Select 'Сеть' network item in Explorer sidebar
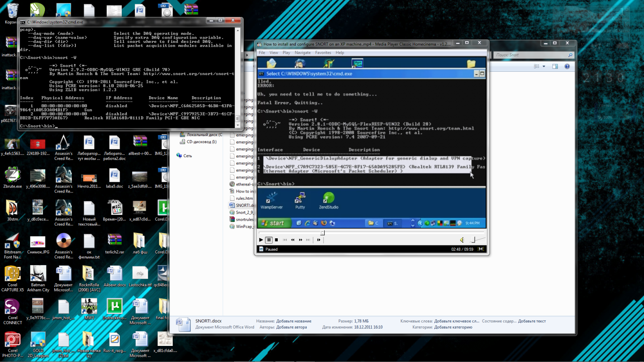 tap(184, 156)
